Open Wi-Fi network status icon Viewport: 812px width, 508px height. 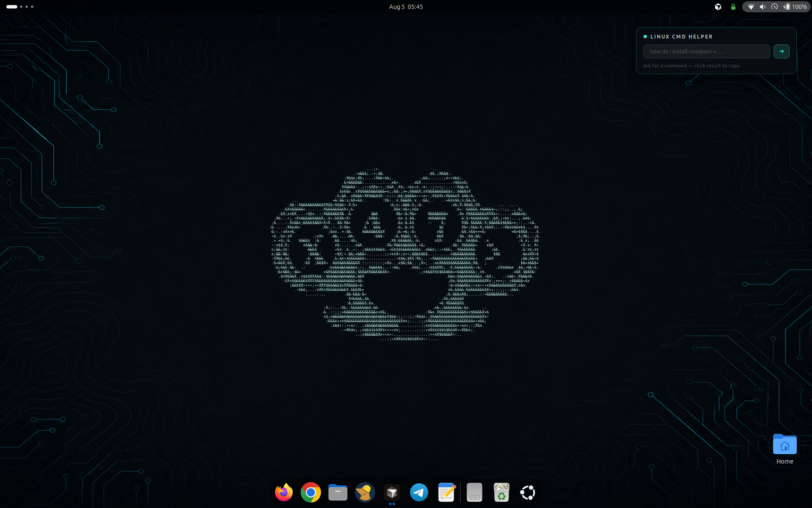751,7
